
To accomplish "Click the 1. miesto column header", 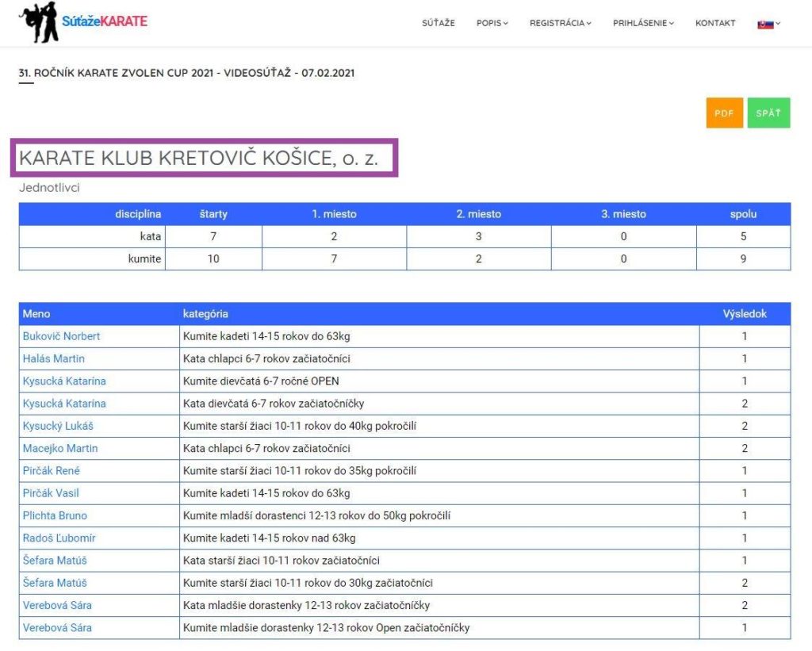I will 334,214.
